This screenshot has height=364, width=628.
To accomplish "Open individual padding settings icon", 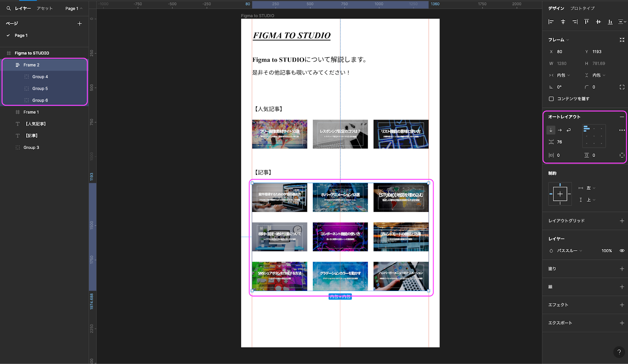I will tap(622, 155).
